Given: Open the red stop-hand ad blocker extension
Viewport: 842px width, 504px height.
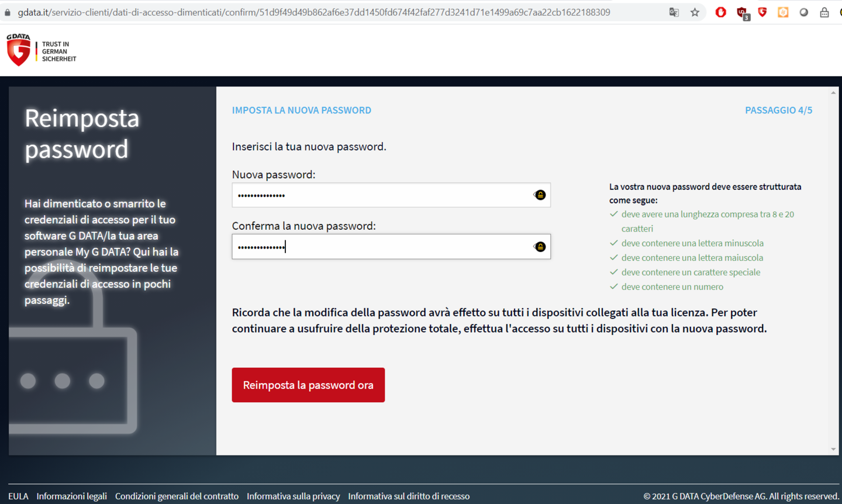Looking at the screenshot, I should point(720,12).
